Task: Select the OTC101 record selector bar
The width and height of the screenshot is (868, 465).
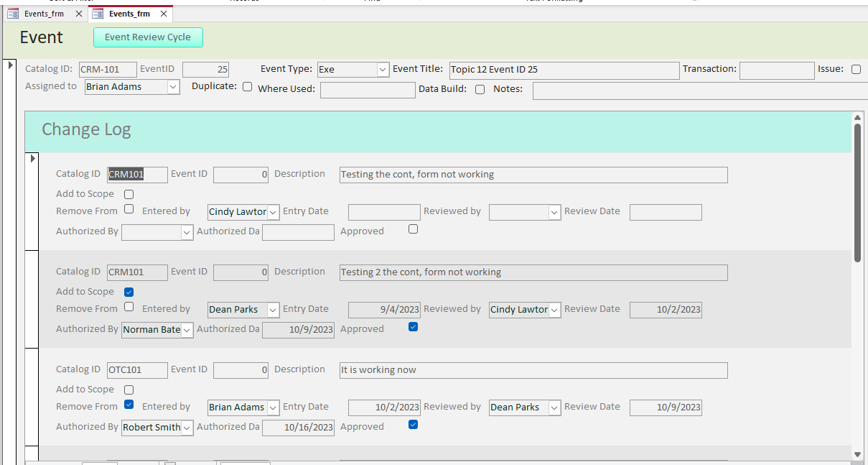Action: (32, 397)
